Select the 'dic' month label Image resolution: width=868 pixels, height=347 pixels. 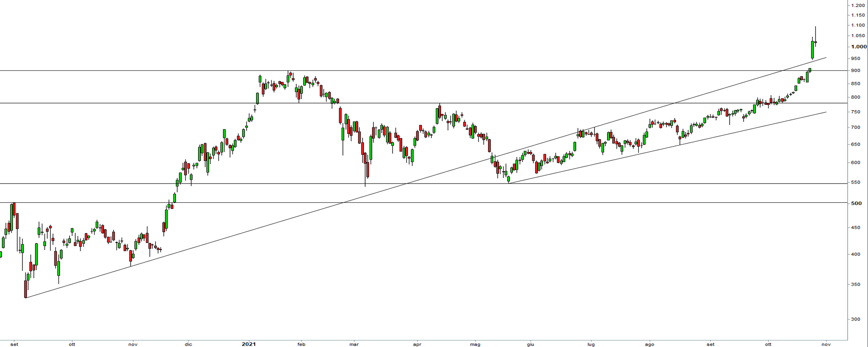click(x=188, y=344)
